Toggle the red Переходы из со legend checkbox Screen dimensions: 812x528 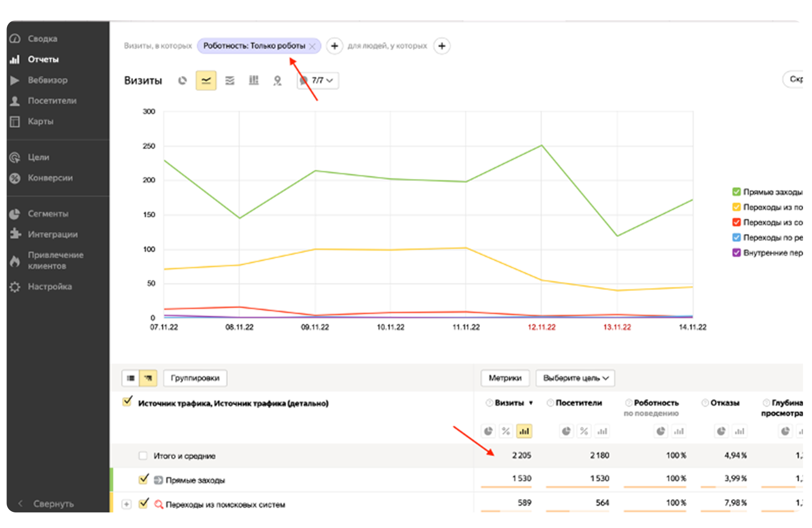click(737, 222)
